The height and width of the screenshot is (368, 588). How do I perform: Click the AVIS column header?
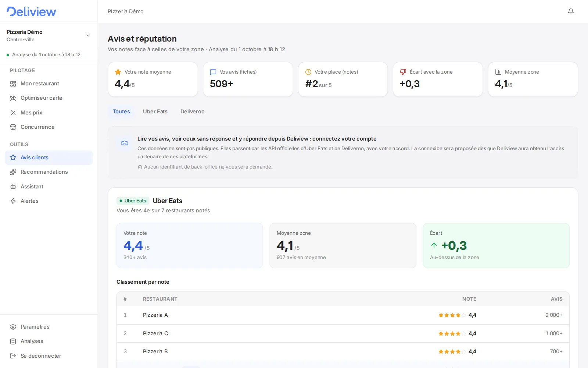[556, 299]
